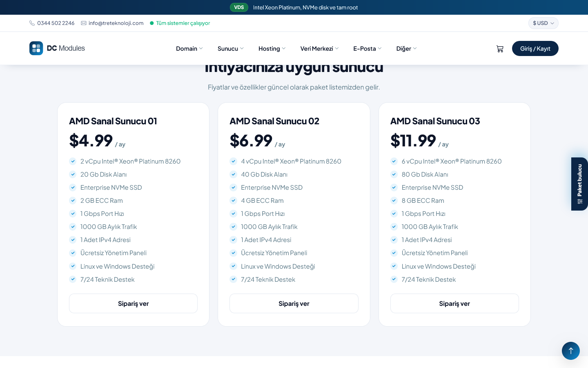
Task: Click Tüm sistemler çalışıyor status link
Action: point(183,23)
